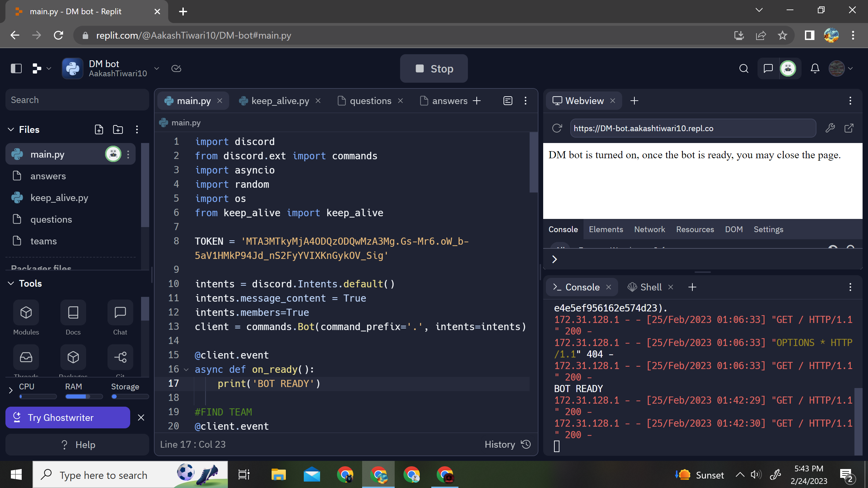The image size is (868, 488).
Task: Open the search icon in top bar
Action: 743,68
